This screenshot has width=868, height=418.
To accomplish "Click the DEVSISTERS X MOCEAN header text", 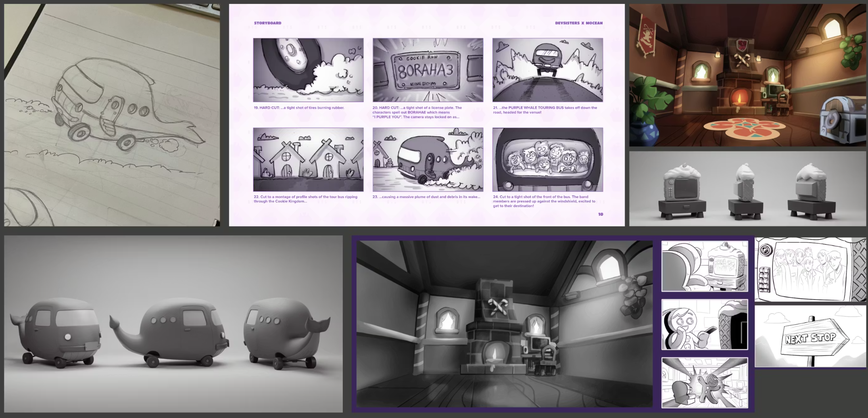I will click(x=579, y=23).
